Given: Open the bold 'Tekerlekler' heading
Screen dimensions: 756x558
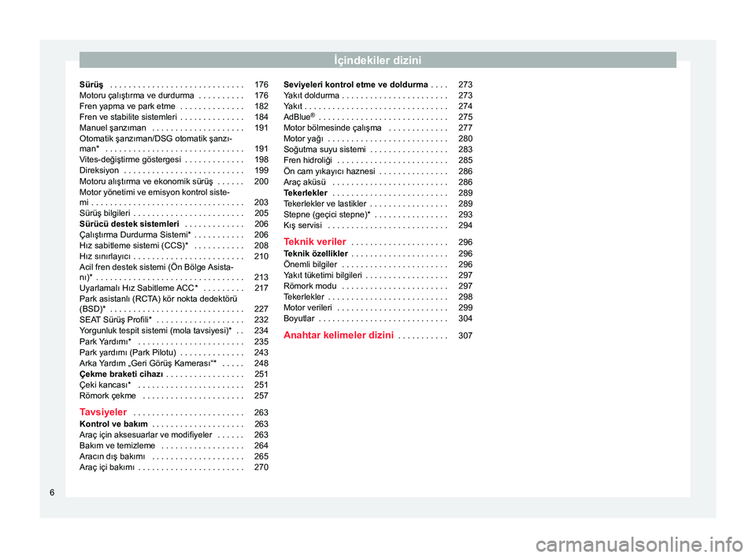Looking at the screenshot, I should (x=378, y=193).
